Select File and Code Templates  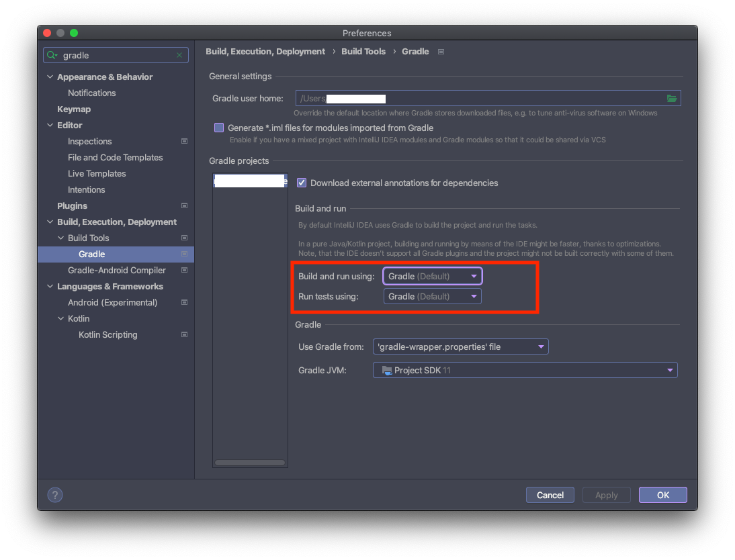click(x=116, y=157)
